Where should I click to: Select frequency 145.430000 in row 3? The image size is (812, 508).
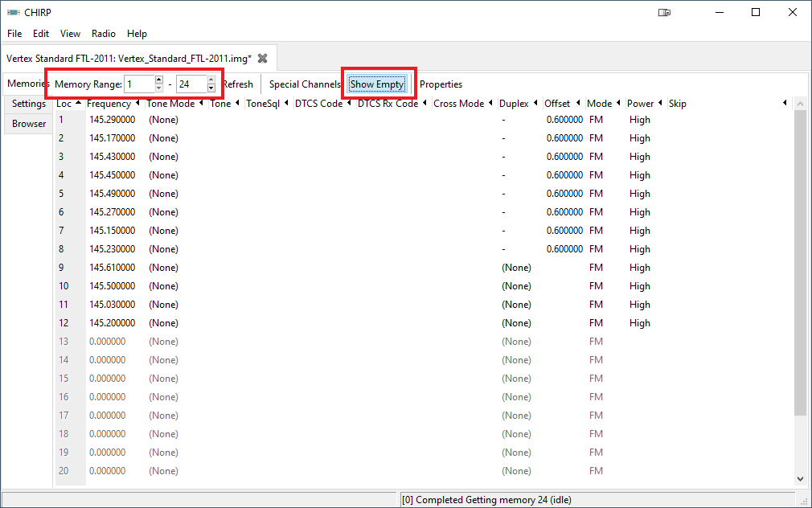pos(113,157)
